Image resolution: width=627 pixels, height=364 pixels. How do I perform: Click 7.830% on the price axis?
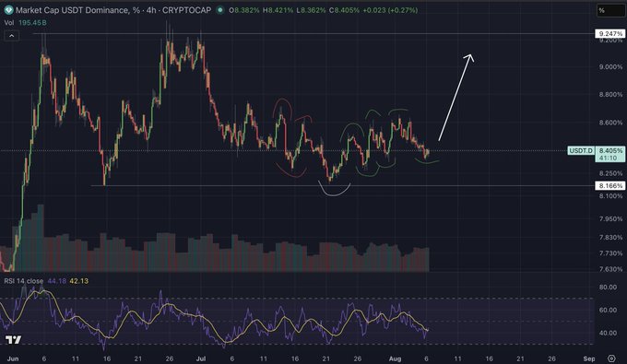pyautogui.click(x=610, y=238)
